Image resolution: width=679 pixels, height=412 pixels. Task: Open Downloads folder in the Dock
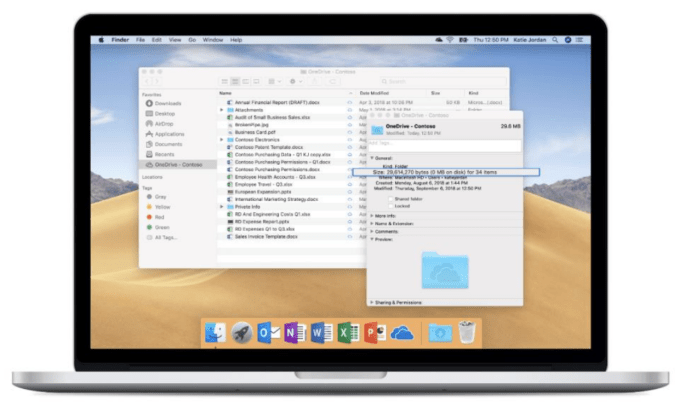point(440,333)
